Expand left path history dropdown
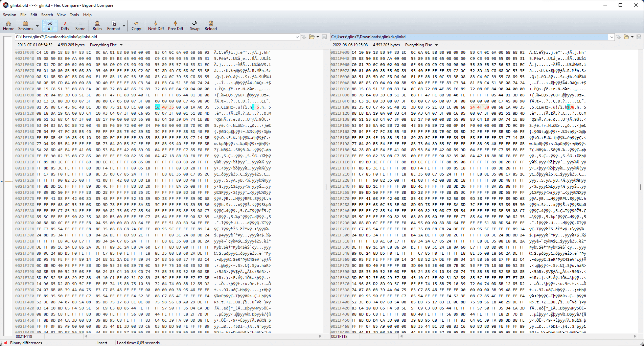 297,37
